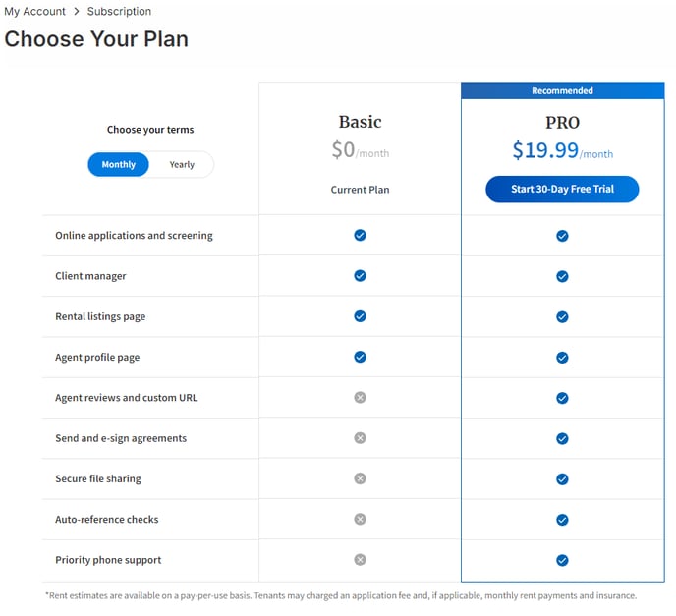Click Current Plan label under Basic
Image resolution: width=676 pixels, height=616 pixels.
pos(360,190)
